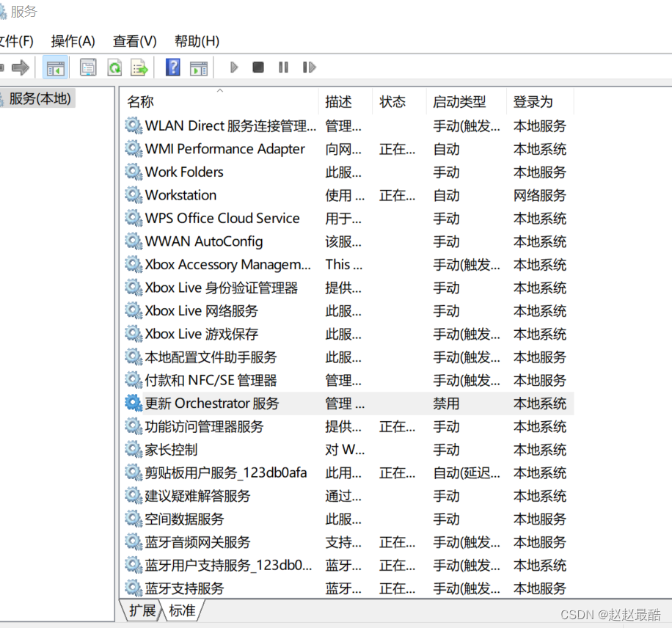Select 功能访问管理器服务 entry
The width and height of the screenshot is (672, 628).
click(204, 426)
